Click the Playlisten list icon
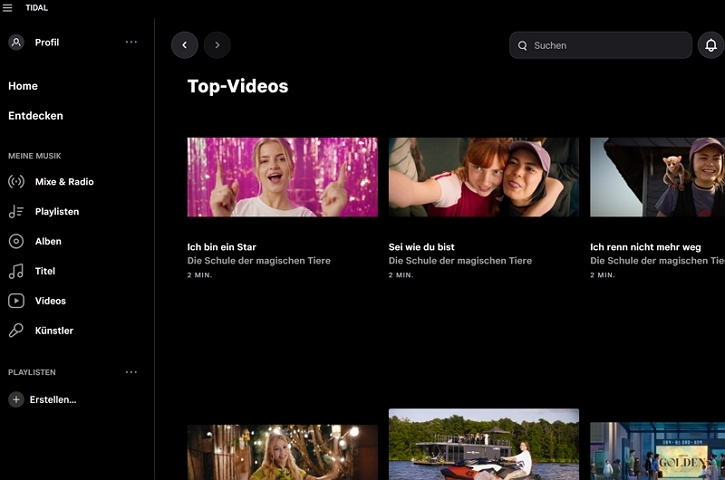 pyautogui.click(x=16, y=212)
